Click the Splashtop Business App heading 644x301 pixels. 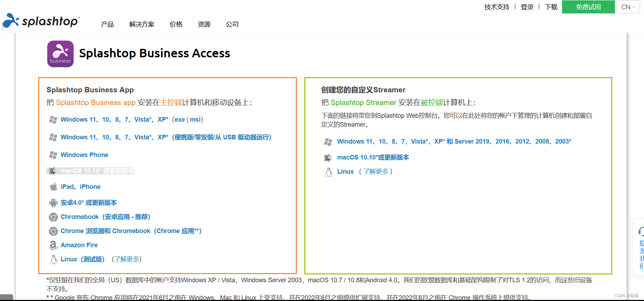coord(90,90)
